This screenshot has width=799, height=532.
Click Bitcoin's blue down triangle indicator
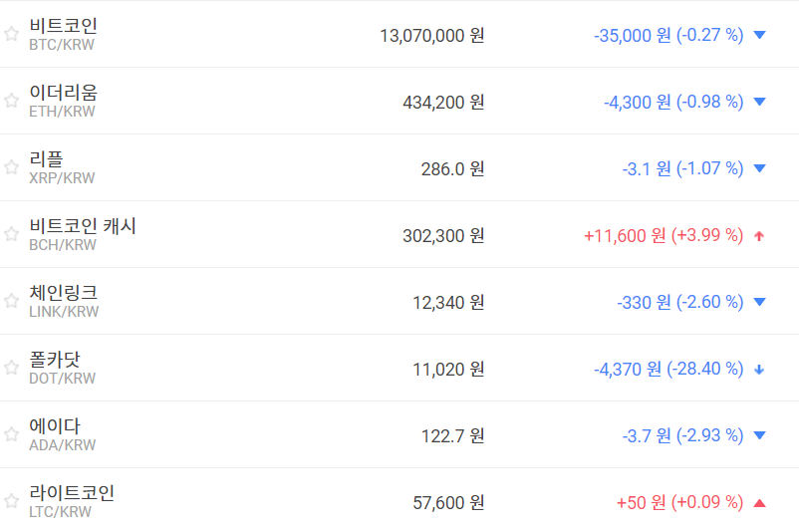tap(759, 35)
